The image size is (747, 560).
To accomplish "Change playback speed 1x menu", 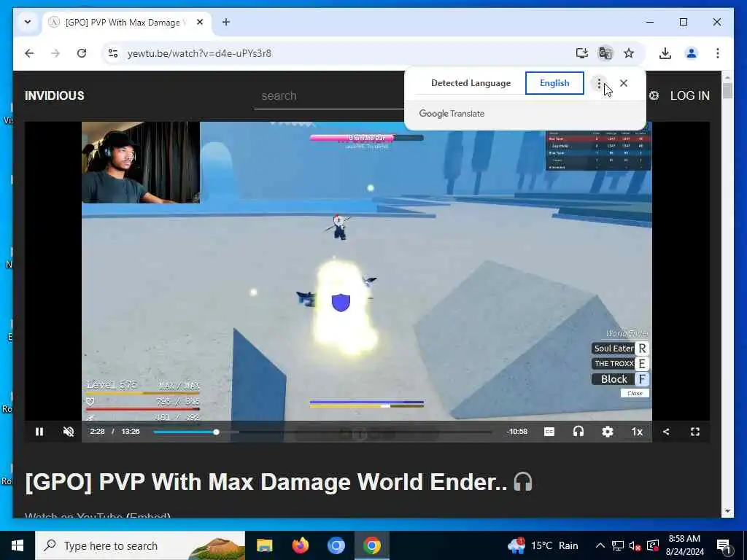I will (637, 432).
